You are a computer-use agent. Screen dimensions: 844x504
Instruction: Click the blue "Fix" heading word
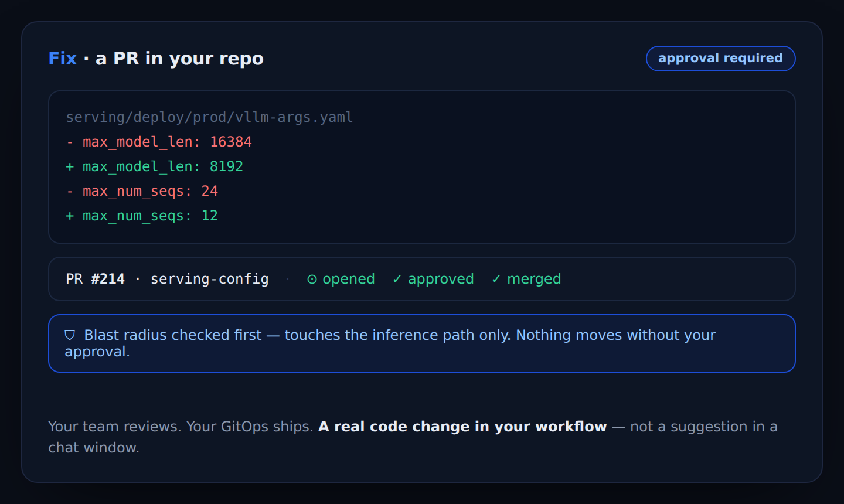click(63, 59)
